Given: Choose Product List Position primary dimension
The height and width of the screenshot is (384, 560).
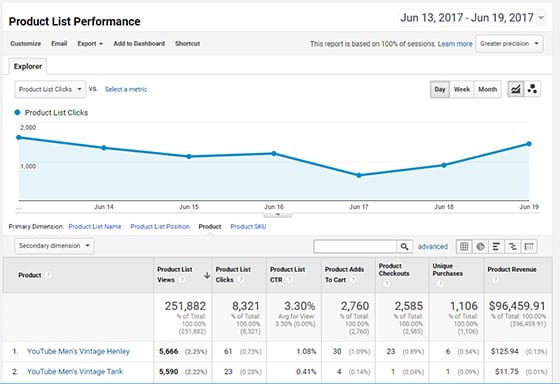Looking at the screenshot, I should click(160, 226).
